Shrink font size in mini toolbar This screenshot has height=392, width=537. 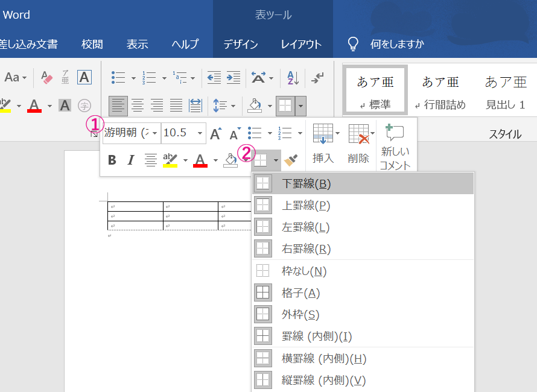(235, 133)
